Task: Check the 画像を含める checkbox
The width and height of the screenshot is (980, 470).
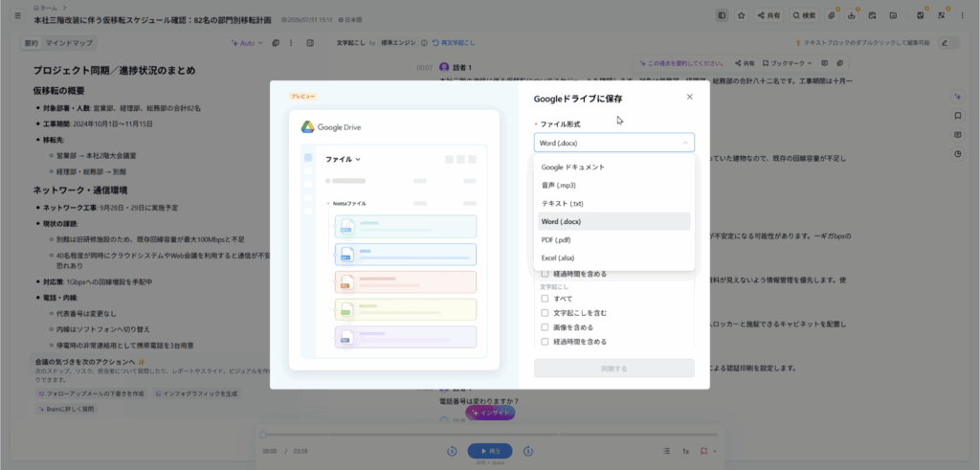Action: pos(545,327)
